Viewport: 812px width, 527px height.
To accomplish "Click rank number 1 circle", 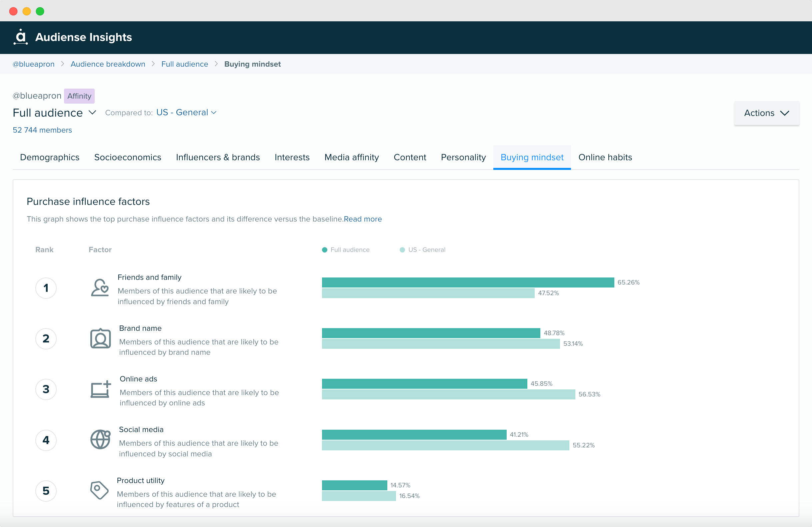I will coord(46,288).
